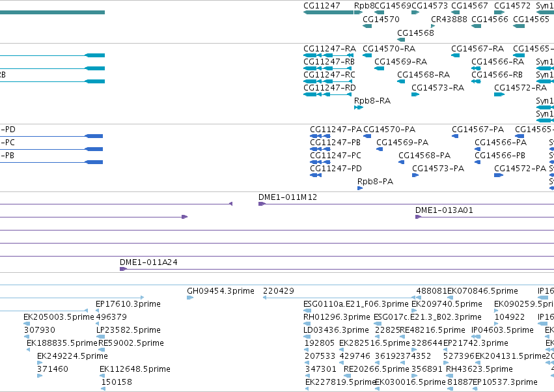554x392 pixels.
Task: Click gene CG14572
Action: click(x=512, y=6)
